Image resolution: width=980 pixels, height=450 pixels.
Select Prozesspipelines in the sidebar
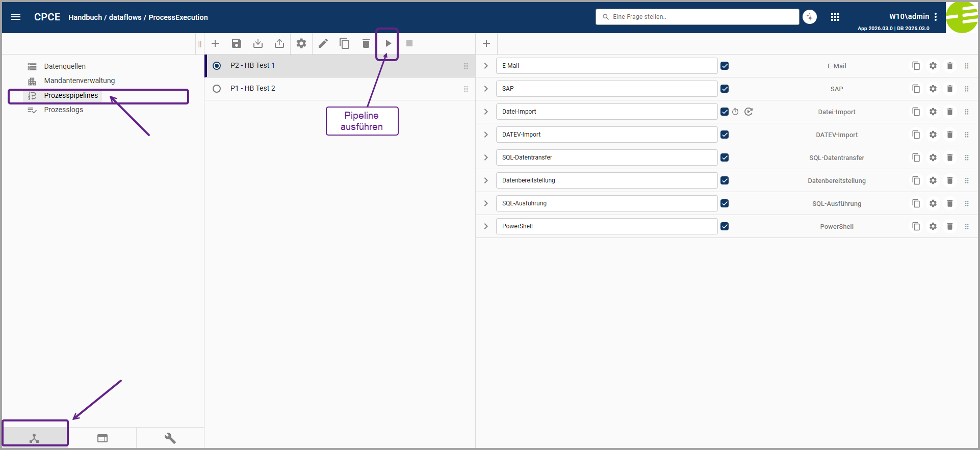pyautogui.click(x=71, y=95)
